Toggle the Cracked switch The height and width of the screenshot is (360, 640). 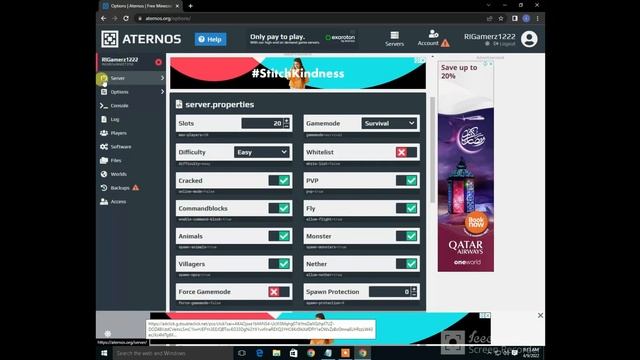(x=279, y=180)
